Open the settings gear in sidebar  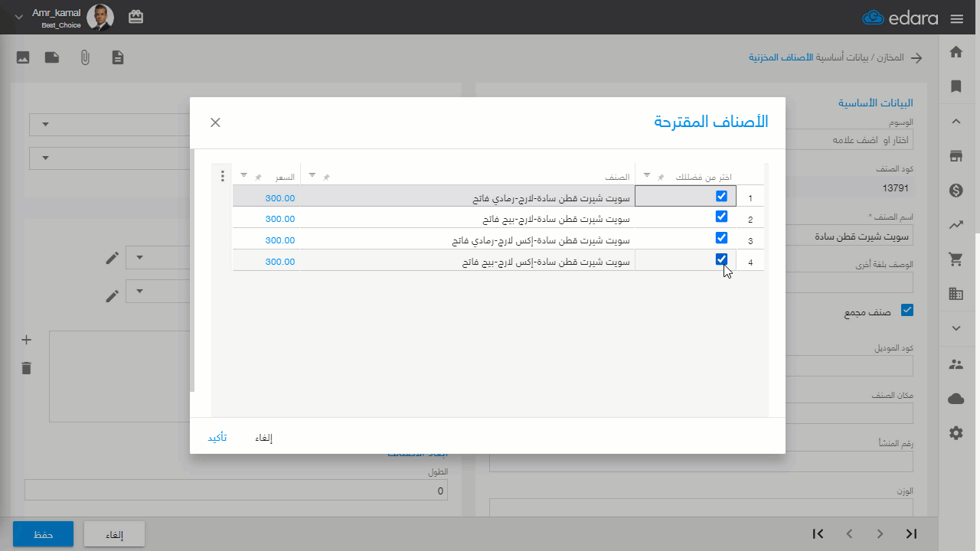955,433
